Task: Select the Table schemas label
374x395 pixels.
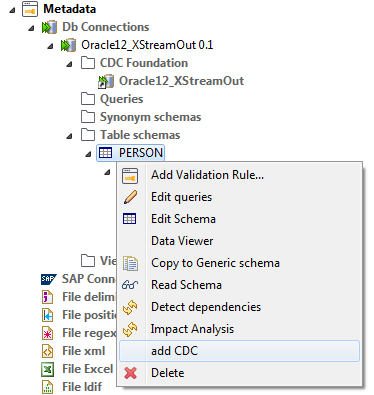Action: point(140,135)
